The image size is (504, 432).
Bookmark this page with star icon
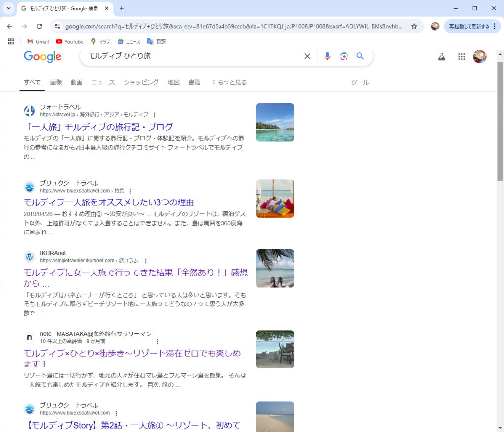pyautogui.click(x=414, y=26)
